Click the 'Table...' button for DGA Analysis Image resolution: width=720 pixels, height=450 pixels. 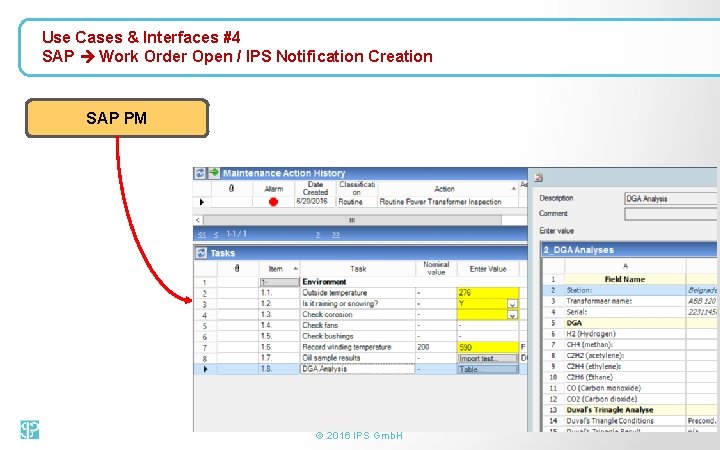click(488, 369)
